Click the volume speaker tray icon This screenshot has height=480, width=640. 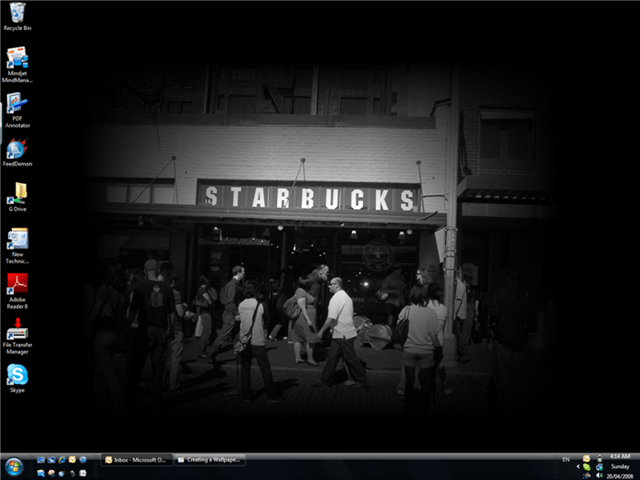point(599,475)
